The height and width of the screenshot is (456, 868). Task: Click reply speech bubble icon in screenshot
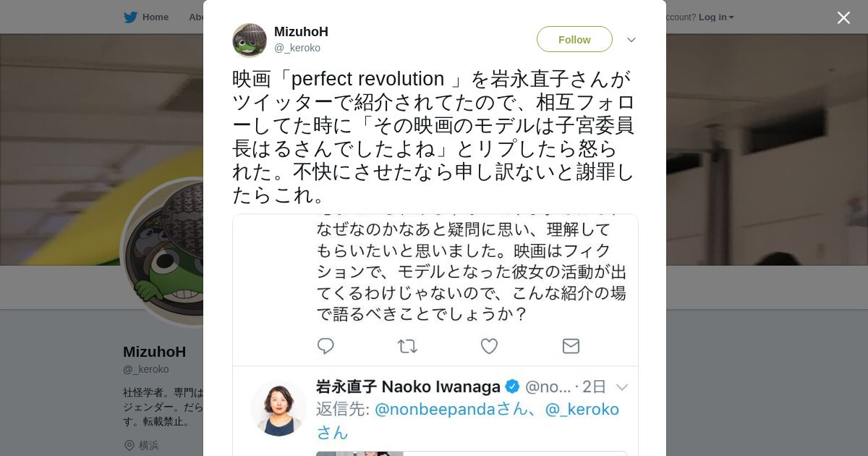coord(325,346)
